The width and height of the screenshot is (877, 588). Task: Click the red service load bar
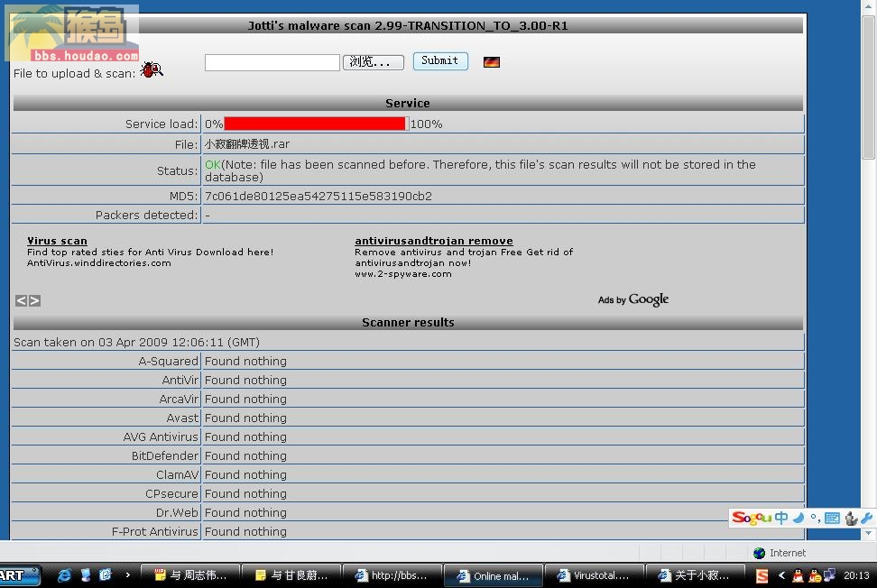point(314,124)
